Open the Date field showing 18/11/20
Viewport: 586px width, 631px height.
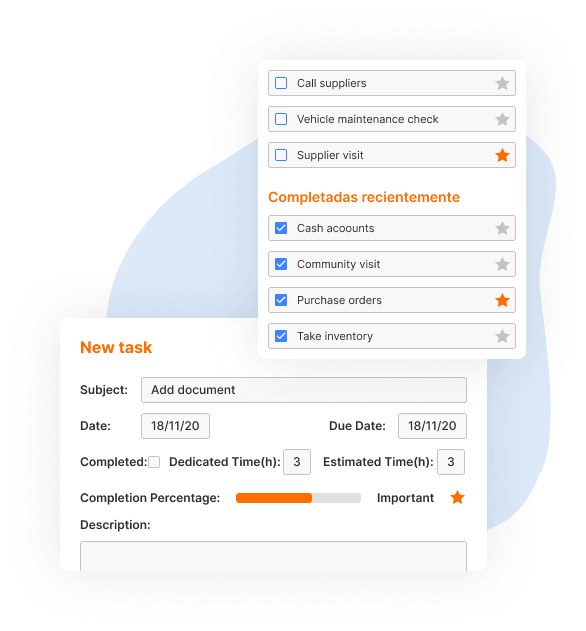point(175,426)
